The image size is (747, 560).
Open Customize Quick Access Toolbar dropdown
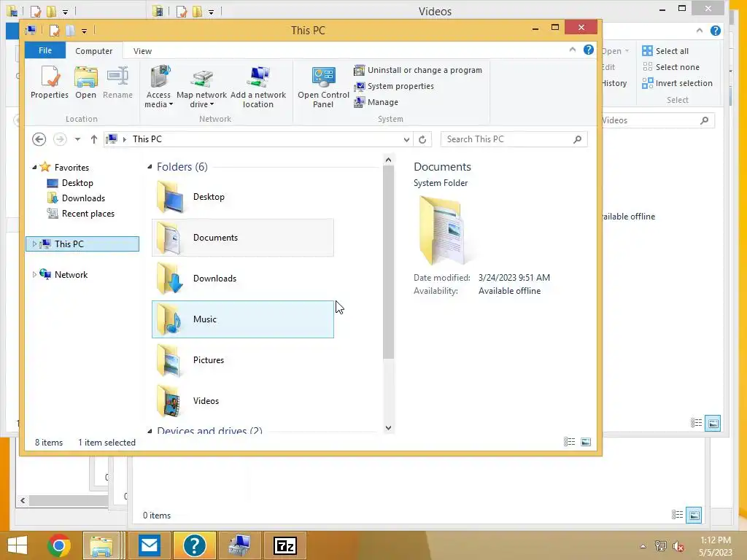tap(84, 31)
